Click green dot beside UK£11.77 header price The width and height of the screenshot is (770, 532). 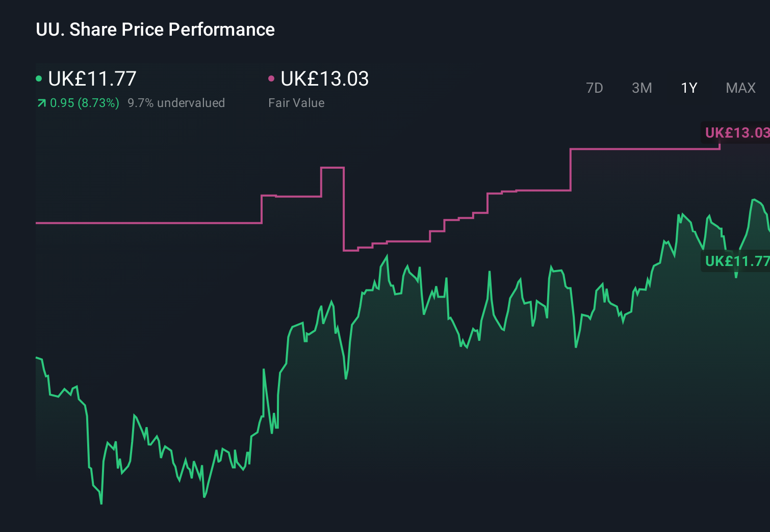39,78
